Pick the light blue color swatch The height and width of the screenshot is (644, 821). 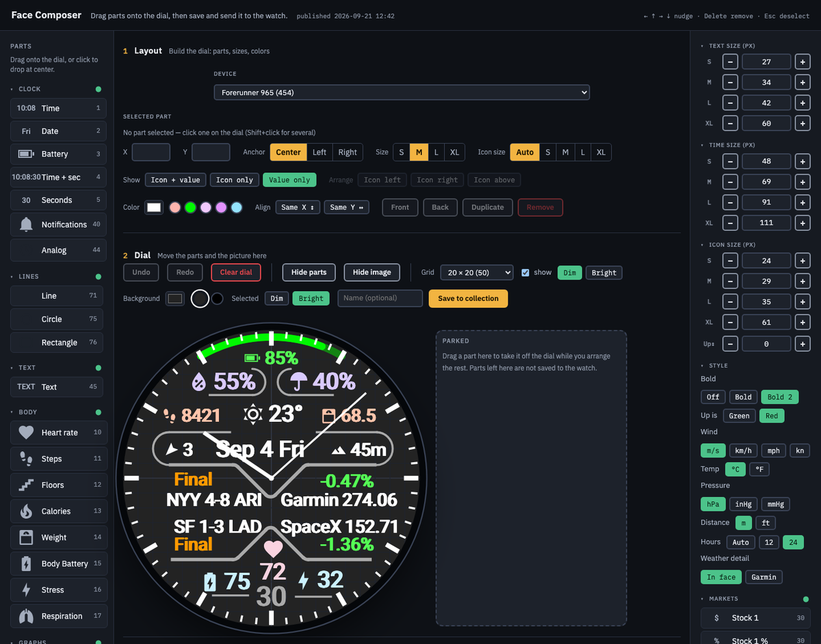coord(237,207)
